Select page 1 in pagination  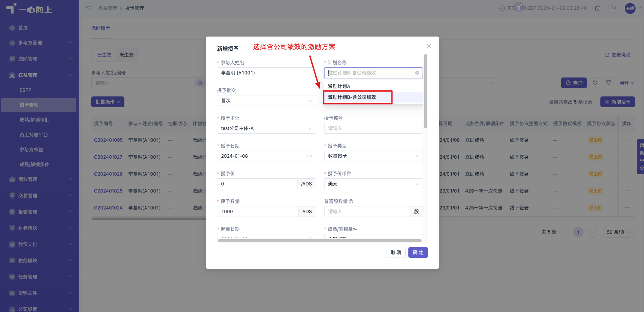tap(578, 232)
